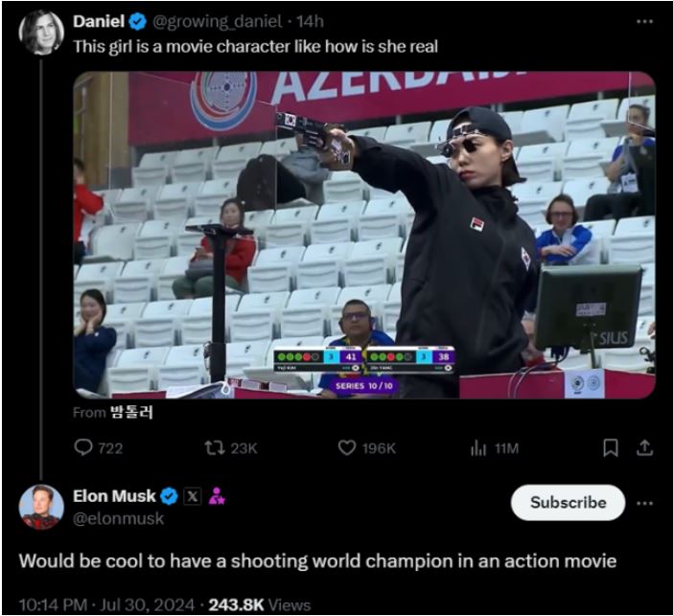The width and height of the screenshot is (673, 616).
Task: Play the shooting competition video
Action: coord(364,235)
